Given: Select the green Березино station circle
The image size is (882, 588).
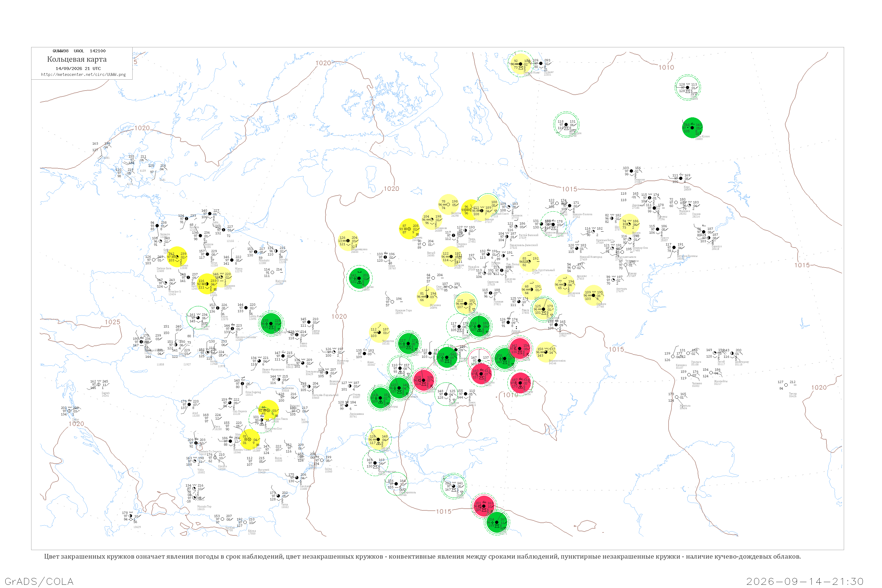Looking at the screenshot, I should pyautogui.click(x=359, y=278).
